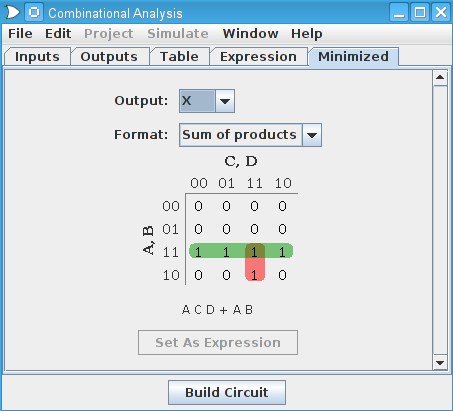This screenshot has height=411, width=453.
Task: Close the Combinational Analysis window
Action: (441, 13)
